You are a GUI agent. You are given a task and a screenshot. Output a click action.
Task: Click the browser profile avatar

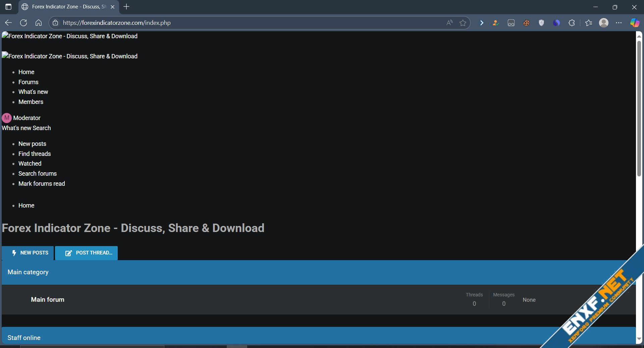coord(604,23)
